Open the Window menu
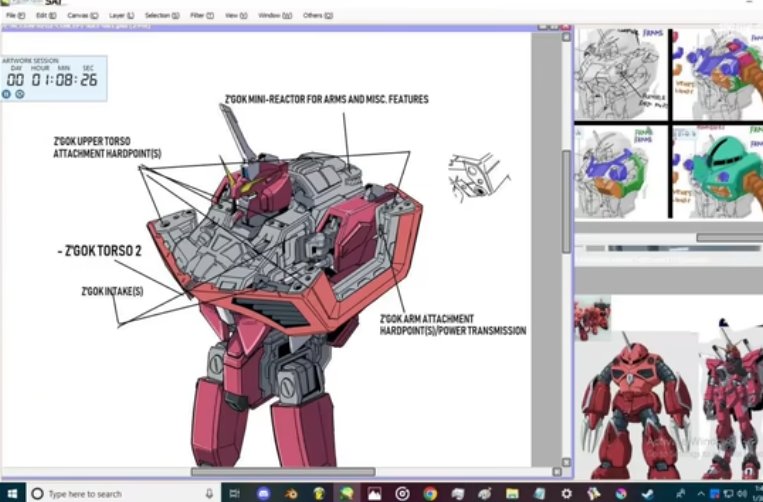 (x=275, y=16)
